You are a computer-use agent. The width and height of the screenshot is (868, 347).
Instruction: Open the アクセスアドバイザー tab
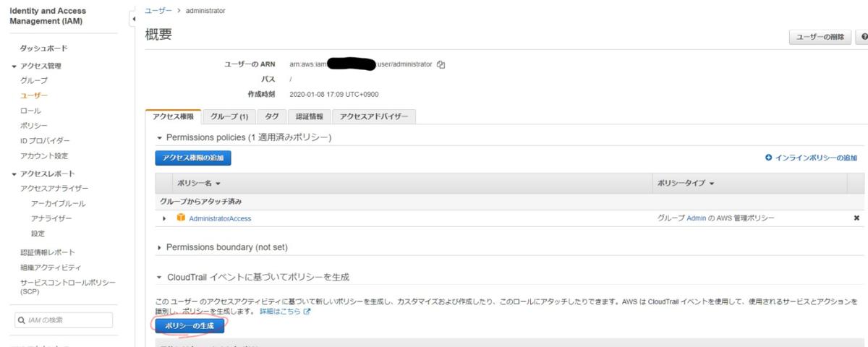point(374,116)
